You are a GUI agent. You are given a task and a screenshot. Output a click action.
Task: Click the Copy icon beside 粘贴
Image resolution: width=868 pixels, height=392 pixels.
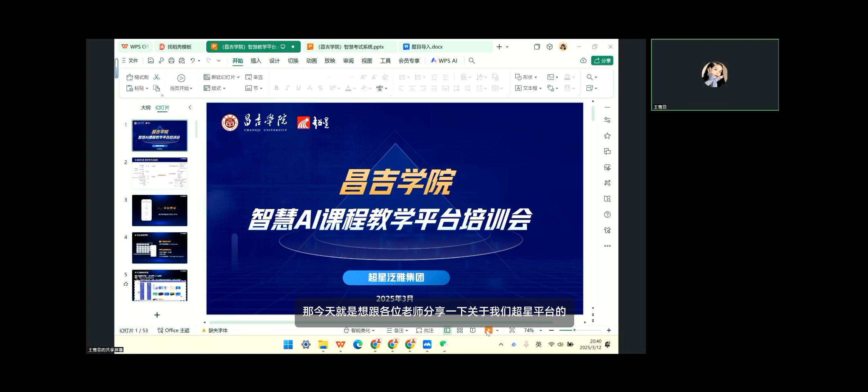[x=157, y=88]
